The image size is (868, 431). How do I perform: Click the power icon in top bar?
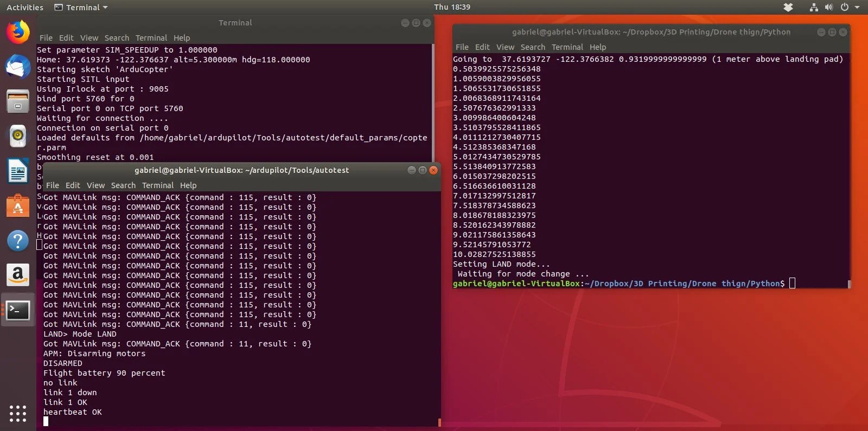[x=844, y=7]
